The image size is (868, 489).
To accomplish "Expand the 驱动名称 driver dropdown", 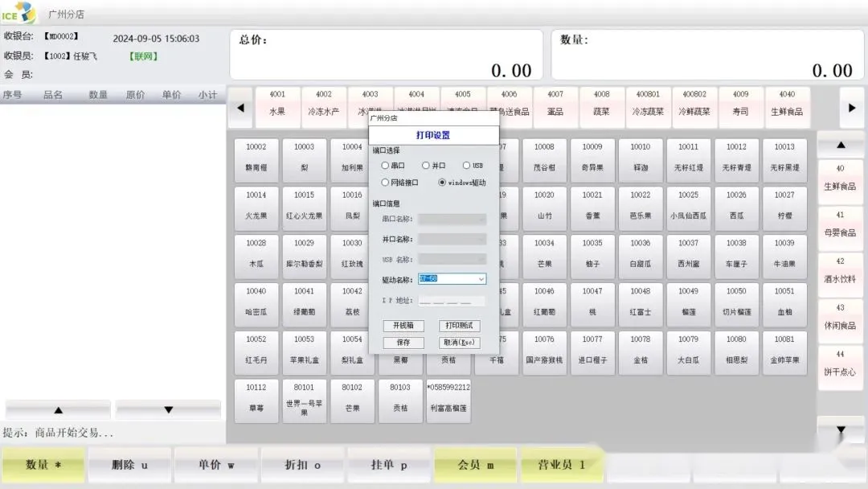I will (481, 279).
